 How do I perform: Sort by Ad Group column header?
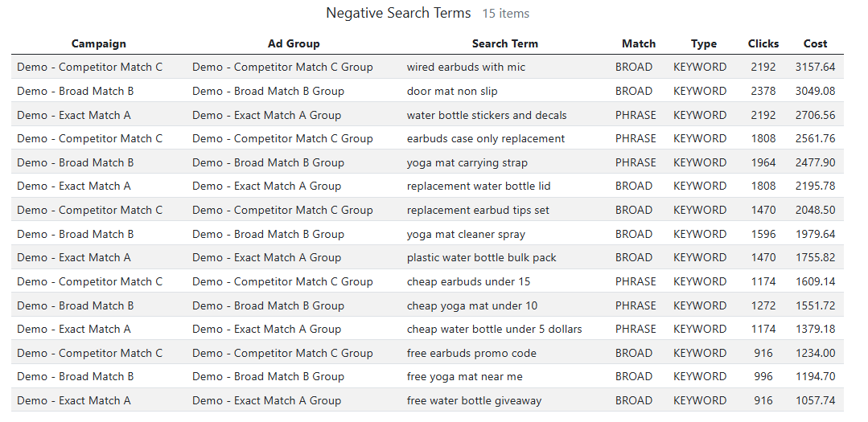click(294, 43)
